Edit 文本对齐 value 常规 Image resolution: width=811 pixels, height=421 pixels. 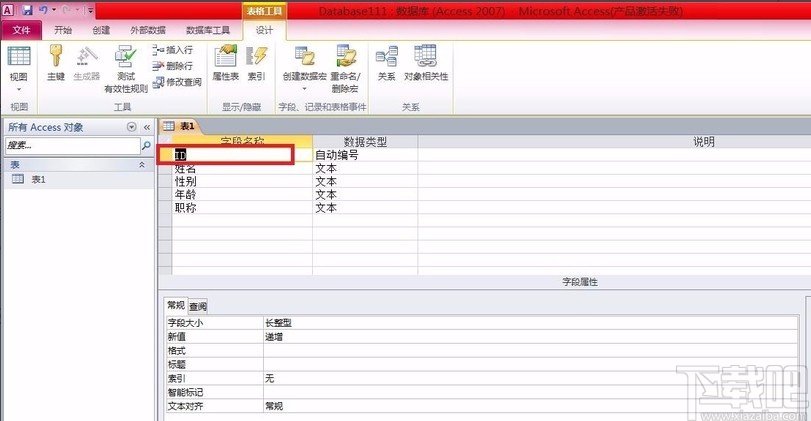pyautogui.click(x=531, y=407)
